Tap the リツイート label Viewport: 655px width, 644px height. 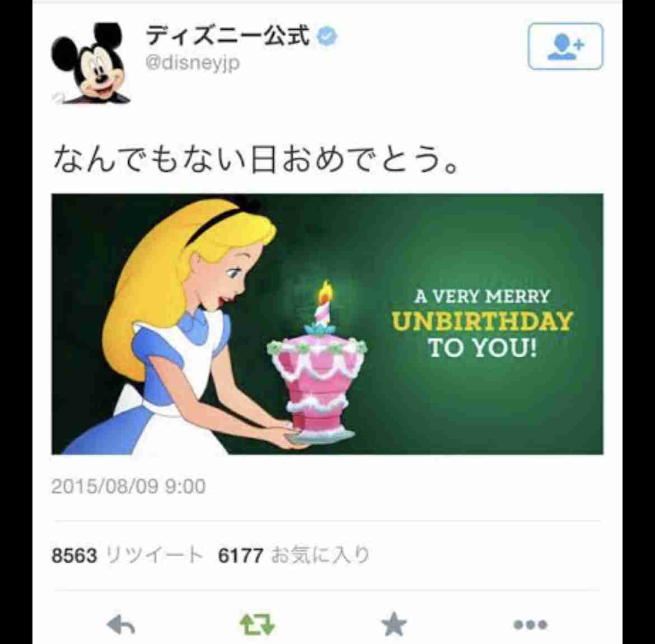[154, 556]
